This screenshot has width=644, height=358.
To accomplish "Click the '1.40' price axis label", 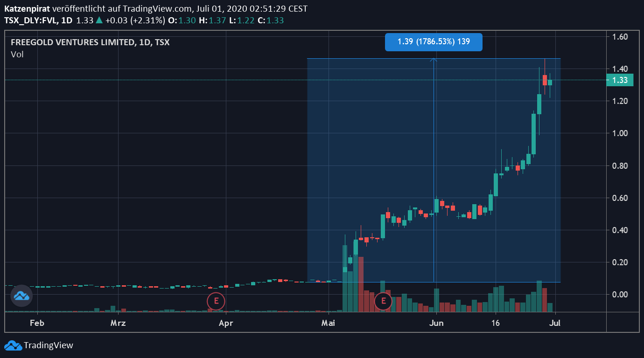I will pyautogui.click(x=620, y=69).
